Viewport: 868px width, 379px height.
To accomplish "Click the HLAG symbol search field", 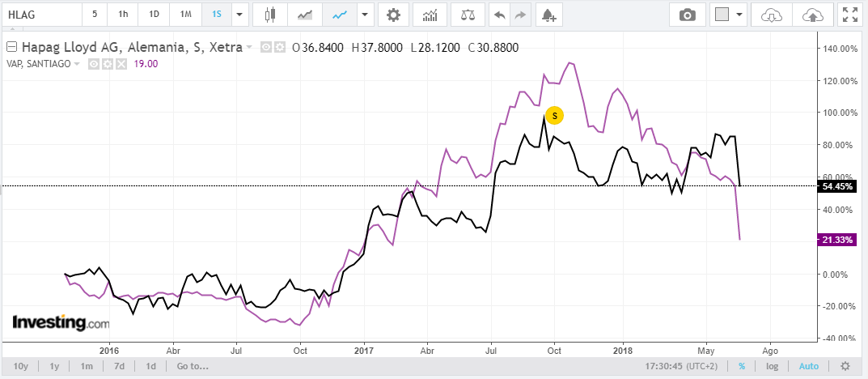I will [40, 15].
